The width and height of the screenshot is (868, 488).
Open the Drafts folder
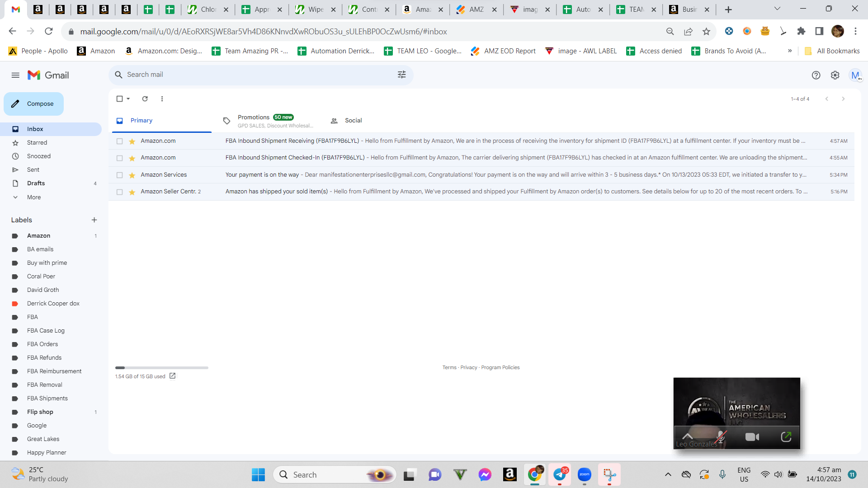(x=36, y=183)
